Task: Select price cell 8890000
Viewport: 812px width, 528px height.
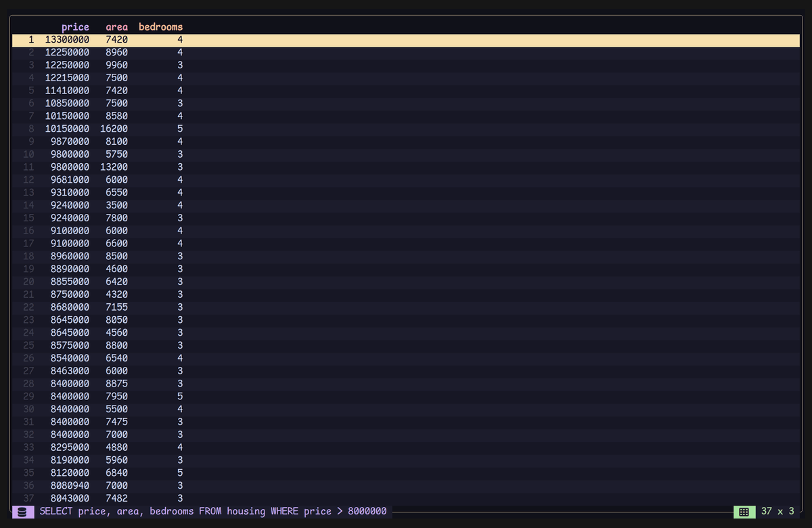Action: 70,269
